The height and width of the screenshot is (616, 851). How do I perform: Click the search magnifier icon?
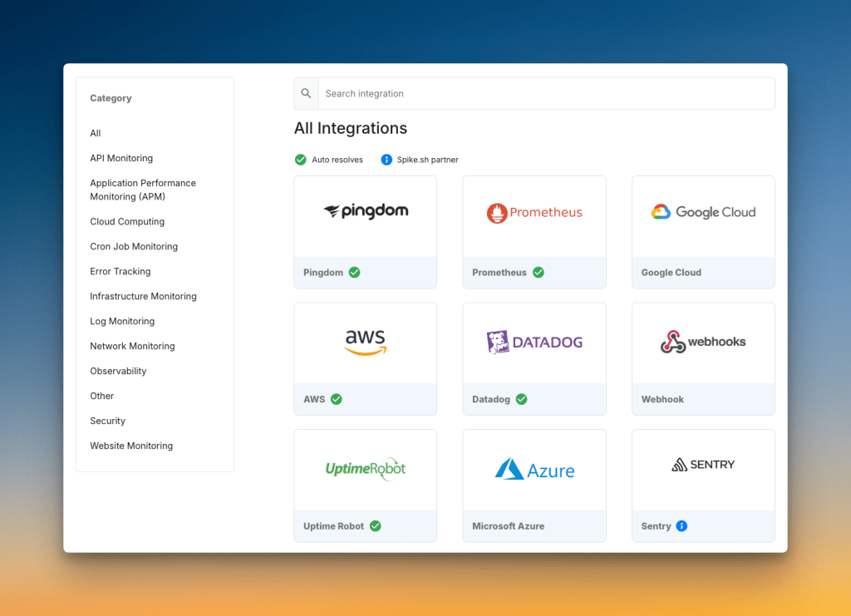pos(306,93)
